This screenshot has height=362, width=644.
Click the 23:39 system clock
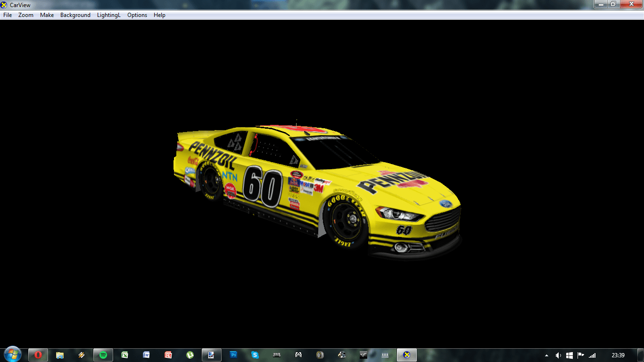(x=618, y=355)
